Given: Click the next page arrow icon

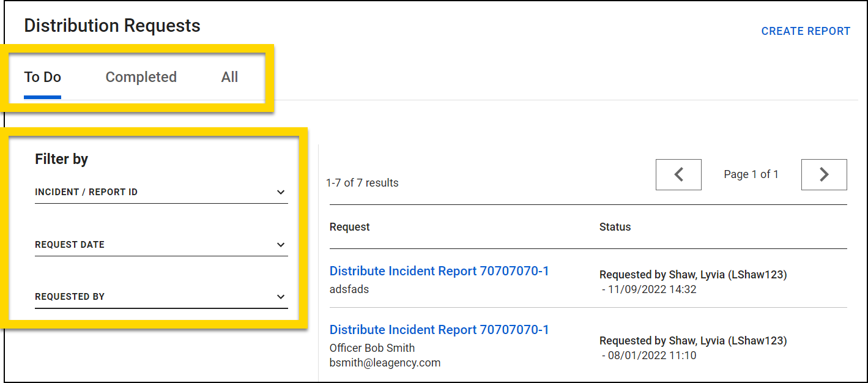Looking at the screenshot, I should pos(824,174).
